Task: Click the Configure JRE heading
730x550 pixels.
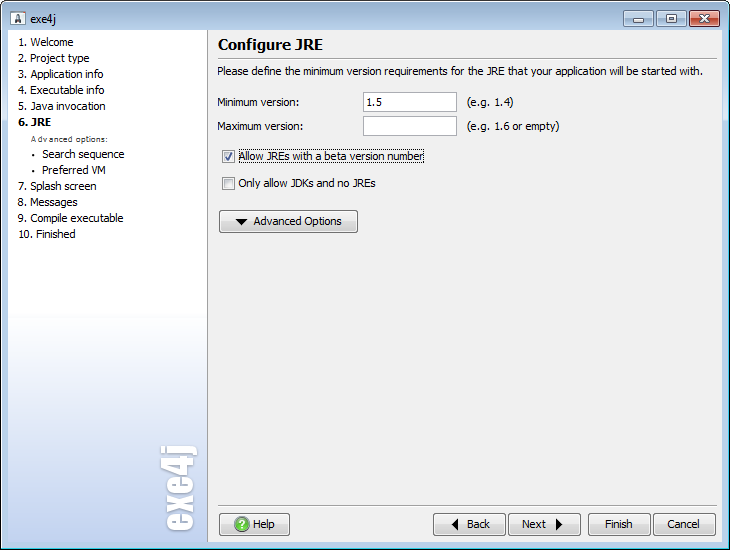Action: point(270,45)
